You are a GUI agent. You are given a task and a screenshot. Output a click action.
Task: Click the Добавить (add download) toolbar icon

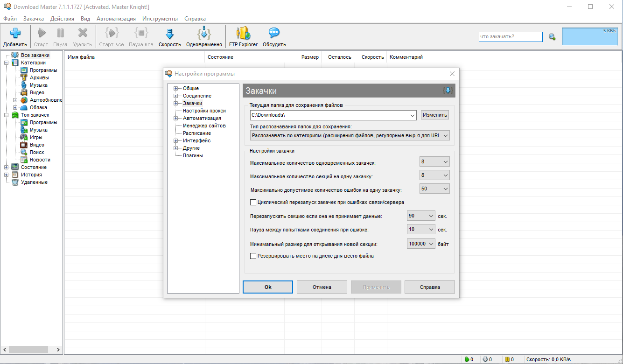point(15,34)
